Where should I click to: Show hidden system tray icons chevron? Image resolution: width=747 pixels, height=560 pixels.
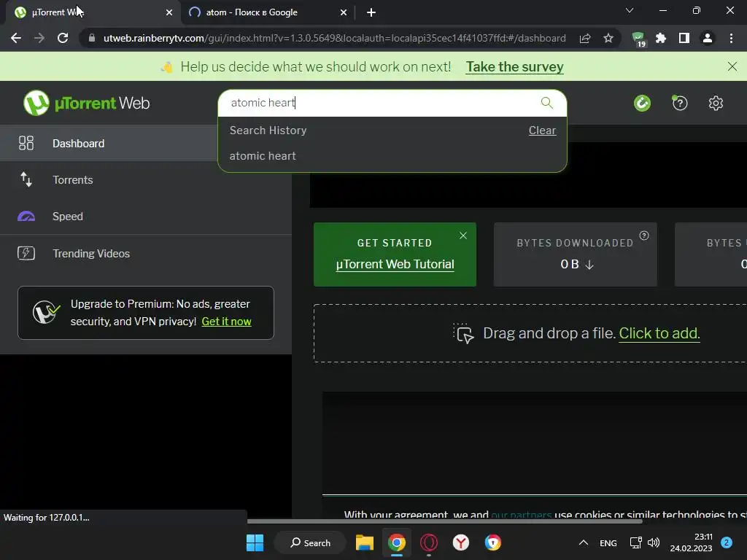(x=583, y=542)
